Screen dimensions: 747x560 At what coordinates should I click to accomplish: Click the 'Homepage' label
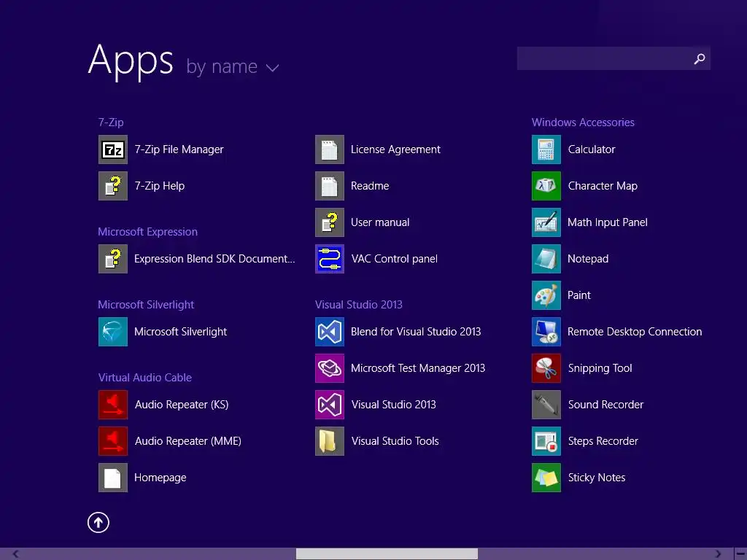(x=160, y=478)
